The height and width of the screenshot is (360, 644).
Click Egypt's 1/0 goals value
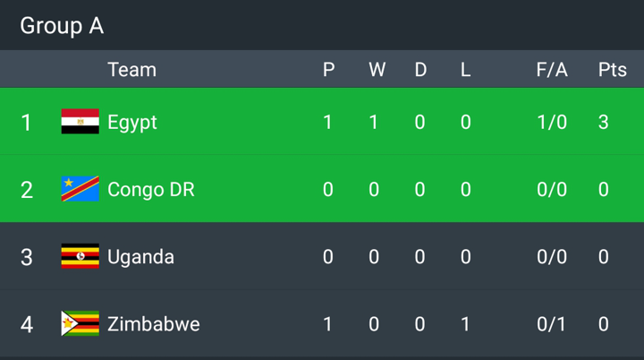pos(552,122)
